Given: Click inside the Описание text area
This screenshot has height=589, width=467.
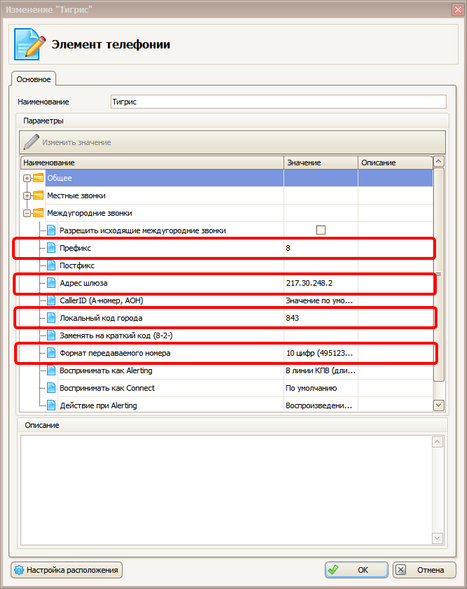Looking at the screenshot, I should (x=226, y=490).
